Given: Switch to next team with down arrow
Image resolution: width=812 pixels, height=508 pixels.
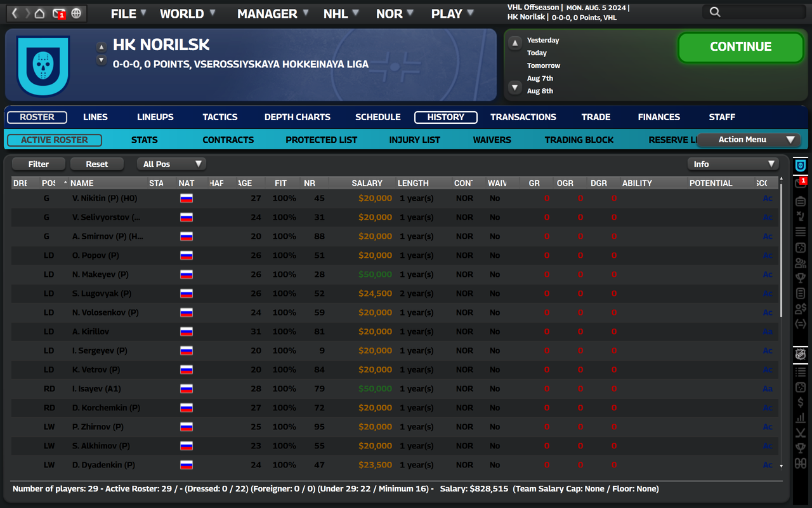Looking at the screenshot, I should coord(101,60).
